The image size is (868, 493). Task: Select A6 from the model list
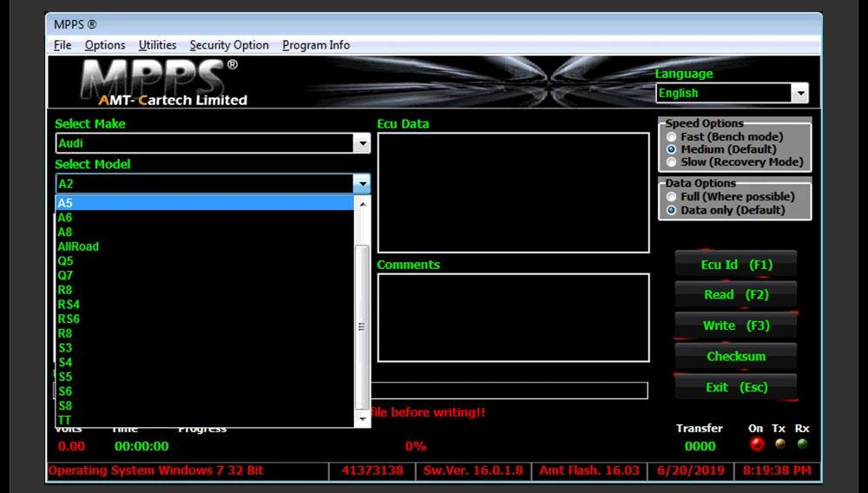[x=205, y=218]
